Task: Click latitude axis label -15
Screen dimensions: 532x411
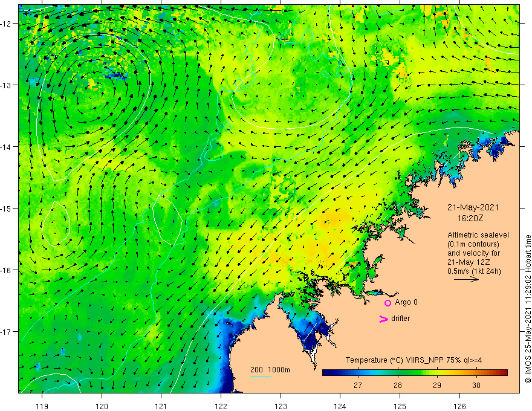Action: pos(7,208)
